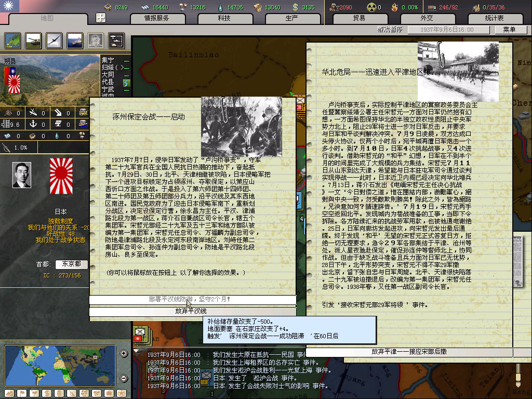This screenshot has width=532, height=399.
Task: Click log entry 日本 发生了 淞沪会战 事件
Action: 222,378
